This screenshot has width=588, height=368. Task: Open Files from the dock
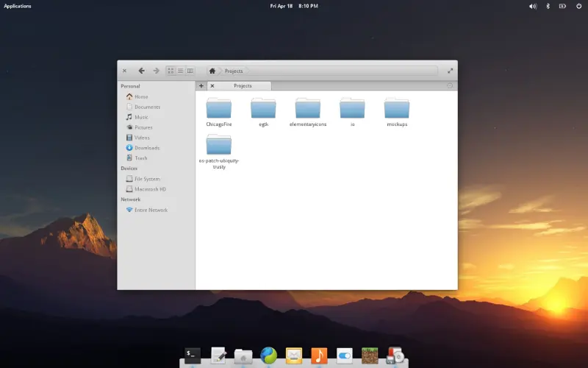[243, 356]
